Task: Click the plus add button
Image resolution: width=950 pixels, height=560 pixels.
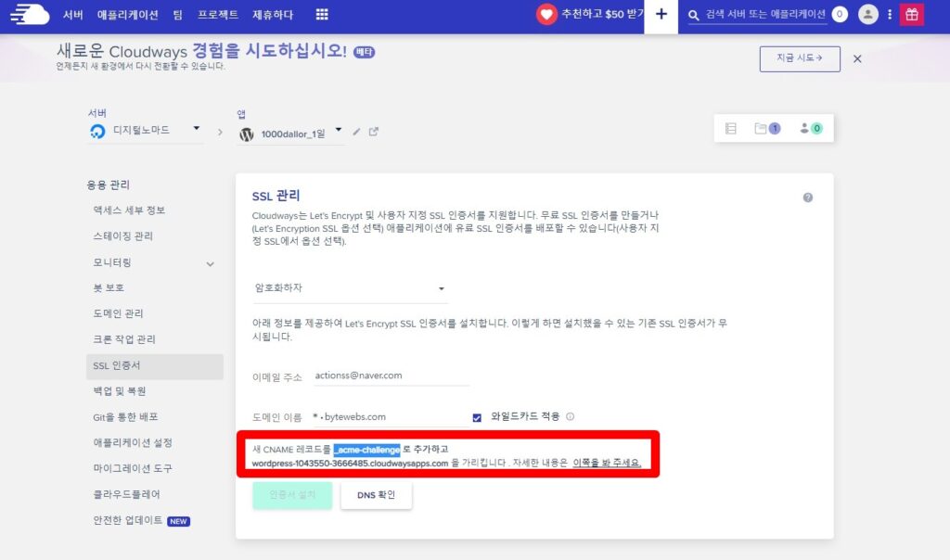Action: (x=661, y=15)
